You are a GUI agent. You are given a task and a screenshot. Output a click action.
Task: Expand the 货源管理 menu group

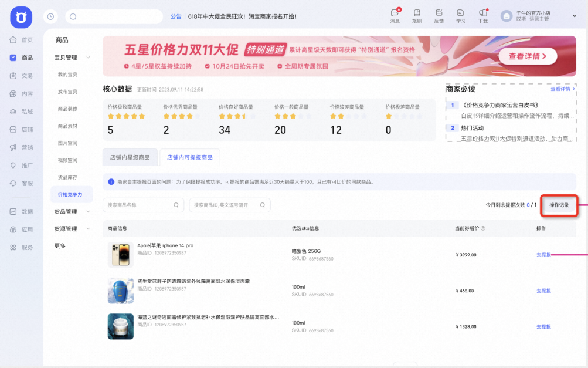point(72,229)
